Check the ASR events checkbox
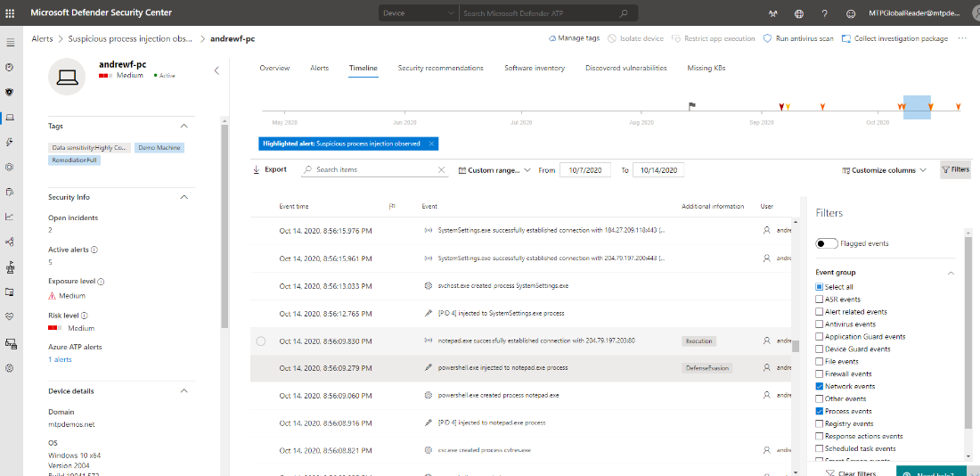980x476 pixels. (x=819, y=299)
